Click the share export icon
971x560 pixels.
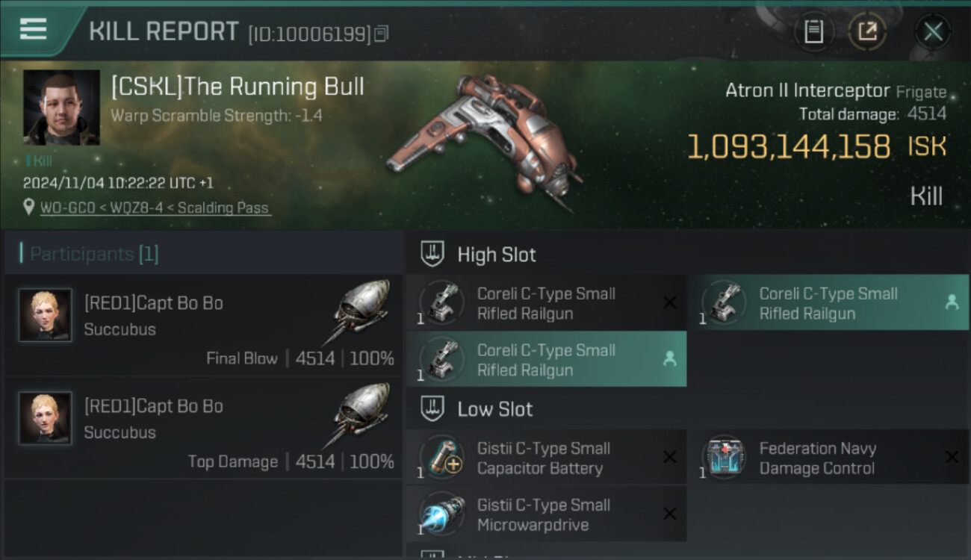tap(867, 31)
